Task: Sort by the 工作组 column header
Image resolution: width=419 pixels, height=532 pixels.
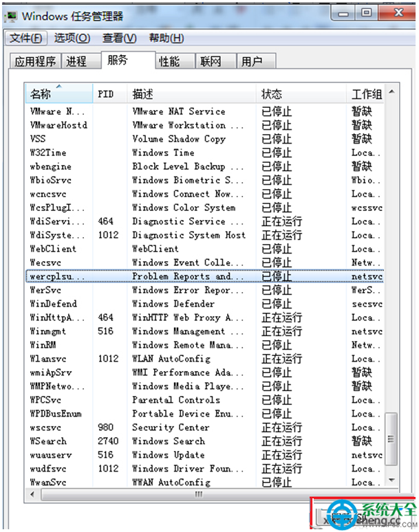Action: [365, 93]
